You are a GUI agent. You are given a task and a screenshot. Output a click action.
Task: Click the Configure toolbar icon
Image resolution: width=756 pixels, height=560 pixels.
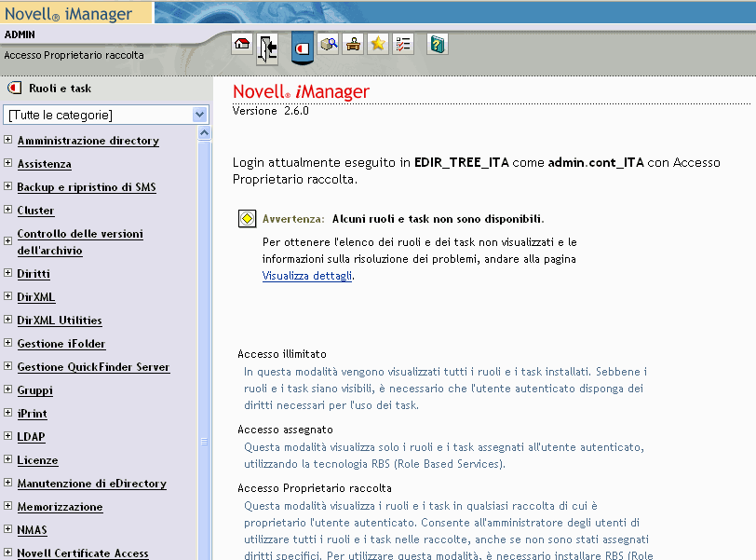(354, 45)
